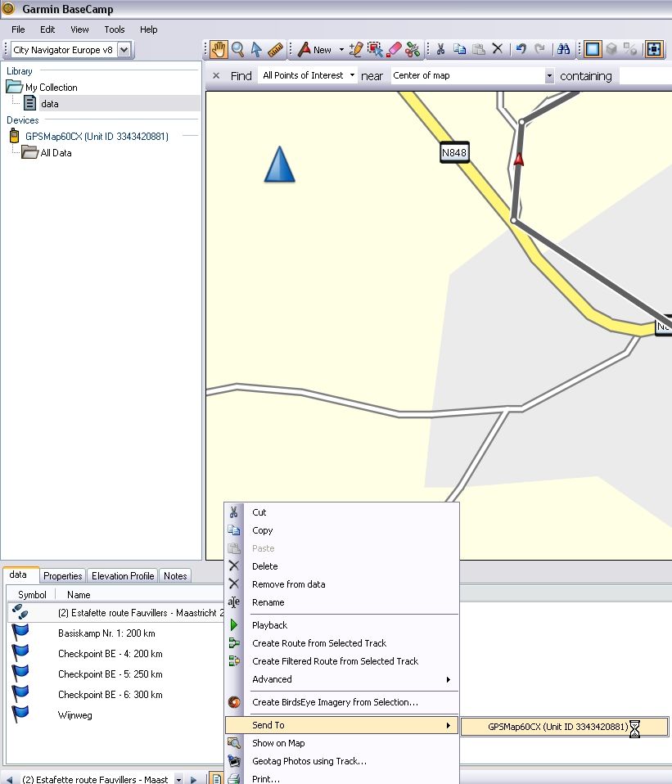
Task: Choose Create BirdsEye Imagery from Selection
Action: (x=341, y=702)
